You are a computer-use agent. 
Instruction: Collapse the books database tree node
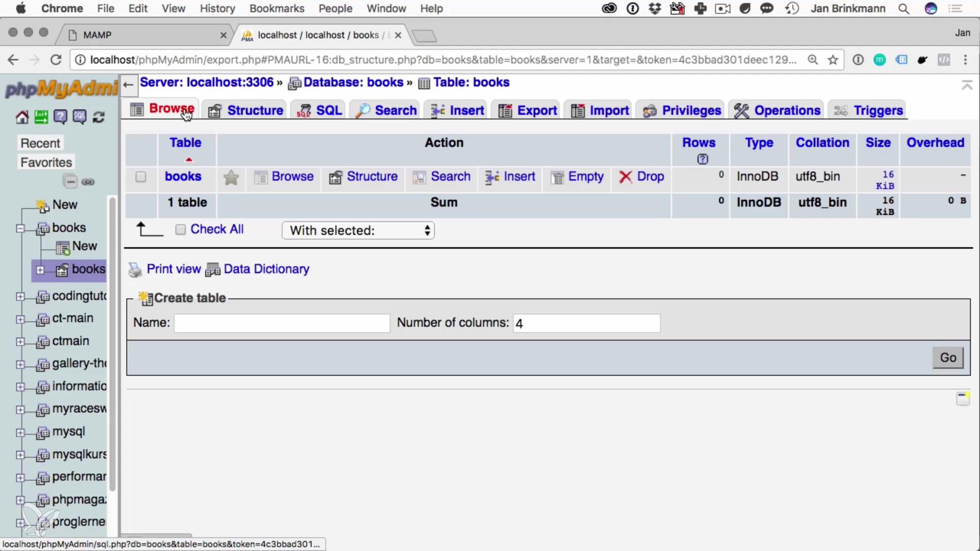(20, 228)
